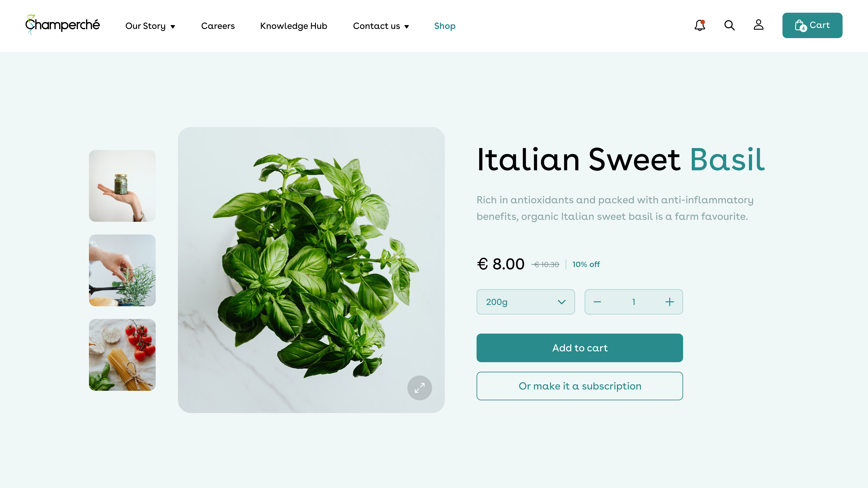
Task: Click Add to cart button
Action: (x=580, y=347)
